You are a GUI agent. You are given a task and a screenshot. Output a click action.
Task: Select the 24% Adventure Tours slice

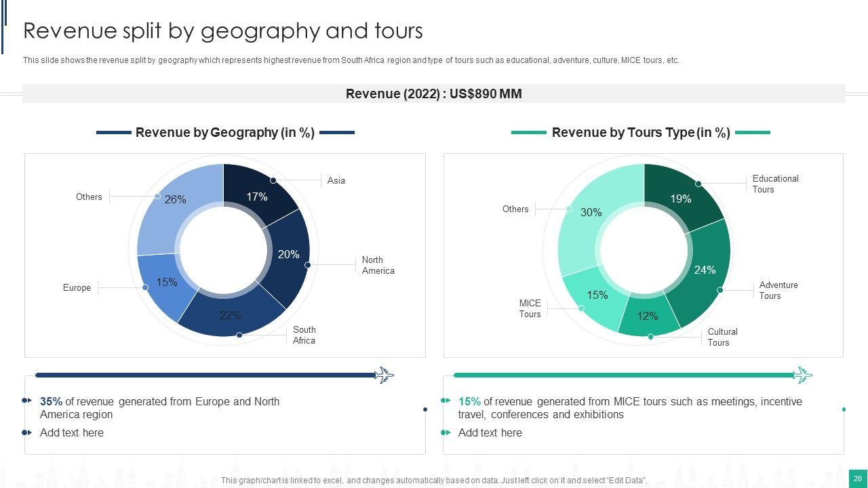click(x=705, y=271)
